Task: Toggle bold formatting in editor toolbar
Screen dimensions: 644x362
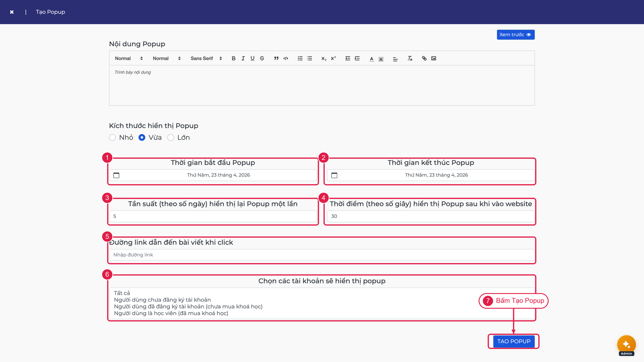Action: pos(233,58)
